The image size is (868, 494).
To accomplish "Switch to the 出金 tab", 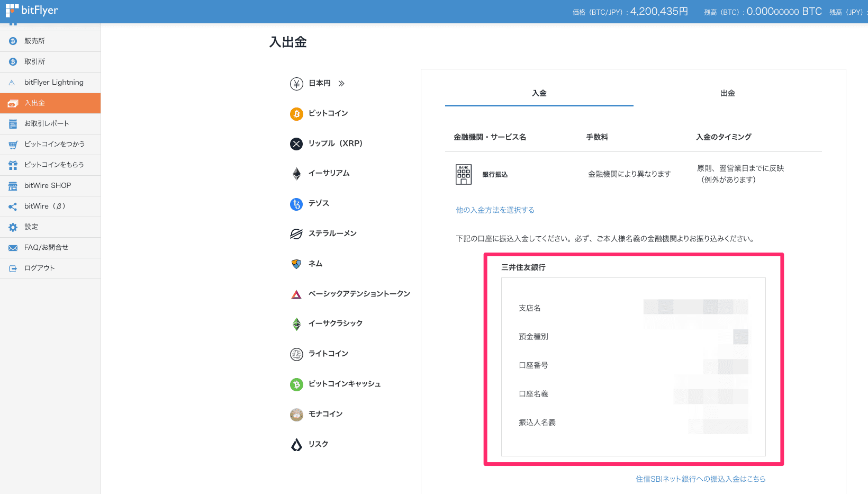I will (728, 93).
